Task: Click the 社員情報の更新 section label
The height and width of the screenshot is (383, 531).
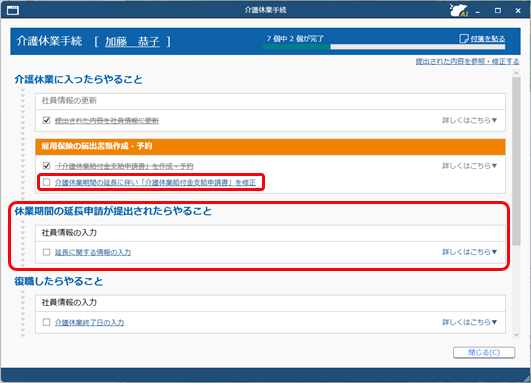Action: (69, 101)
